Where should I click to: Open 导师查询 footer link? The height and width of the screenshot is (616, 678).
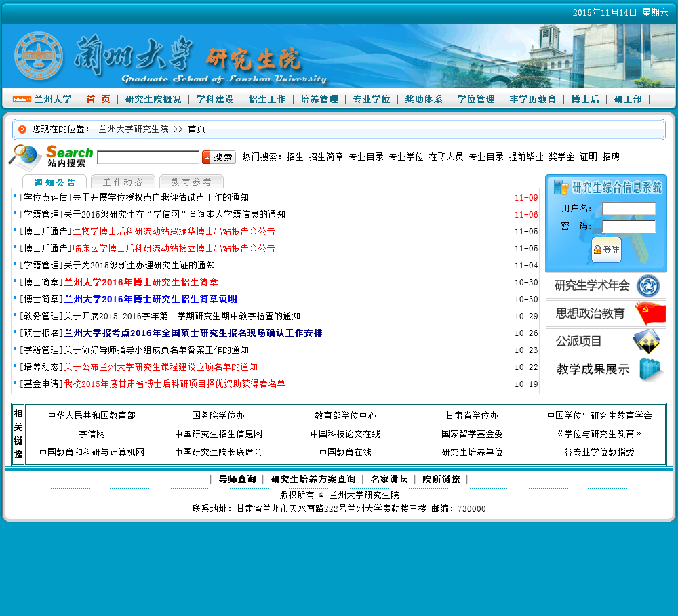pos(237,479)
